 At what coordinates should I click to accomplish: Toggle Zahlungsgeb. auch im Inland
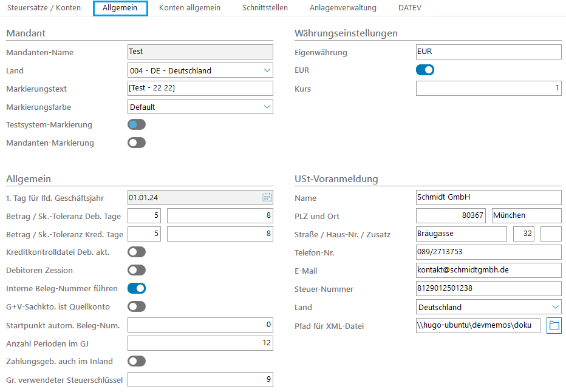137,361
